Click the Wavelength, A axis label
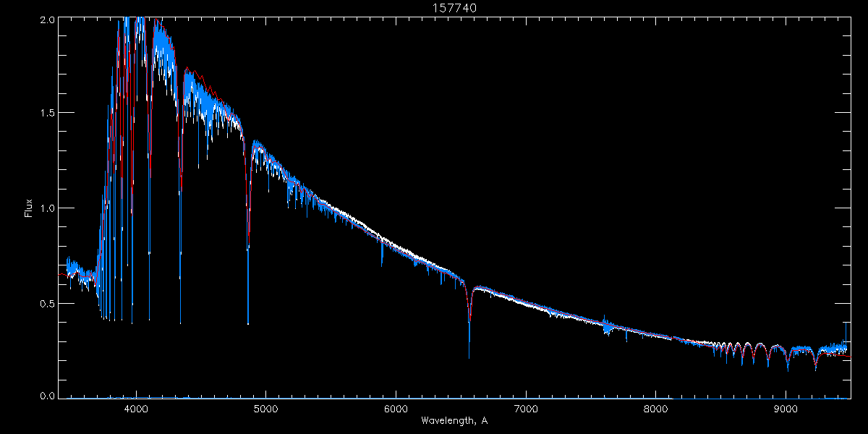Screen dimensions: 868x434 [454, 421]
